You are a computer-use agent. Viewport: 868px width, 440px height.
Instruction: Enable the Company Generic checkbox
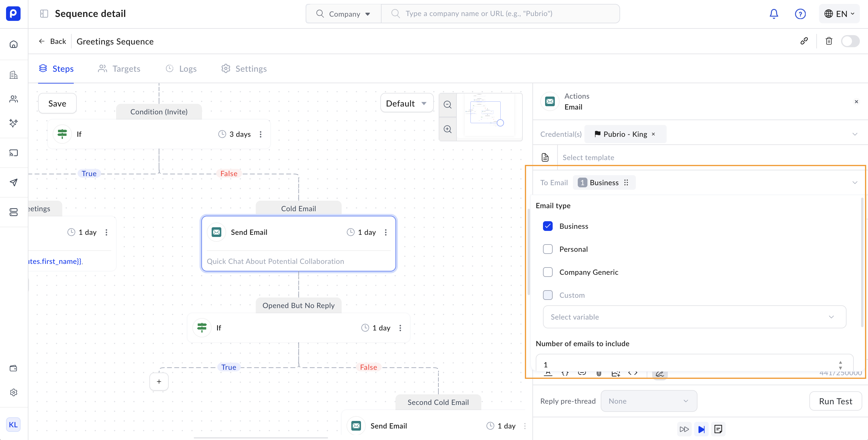[548, 272]
